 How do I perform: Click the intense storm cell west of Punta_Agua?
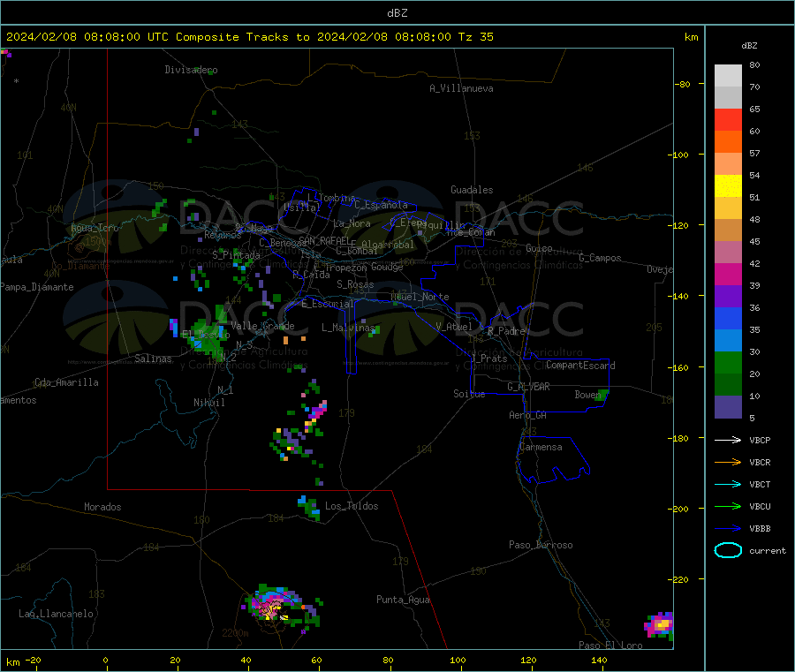click(282, 607)
